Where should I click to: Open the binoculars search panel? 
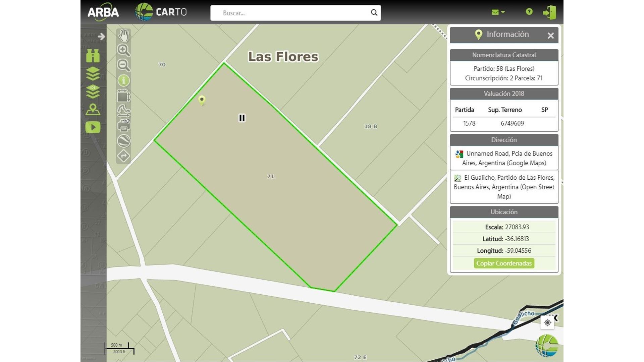[x=93, y=56]
